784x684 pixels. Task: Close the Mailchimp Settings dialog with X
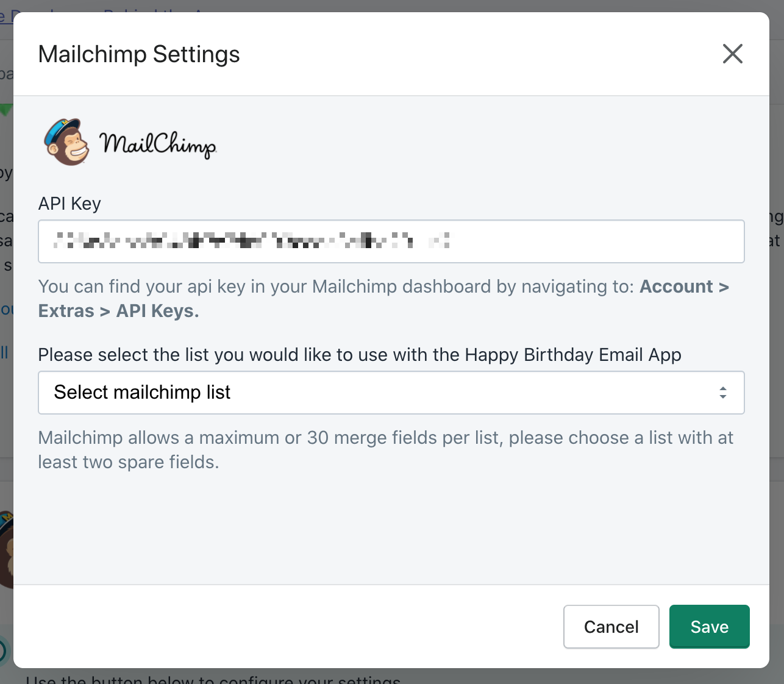(x=732, y=54)
